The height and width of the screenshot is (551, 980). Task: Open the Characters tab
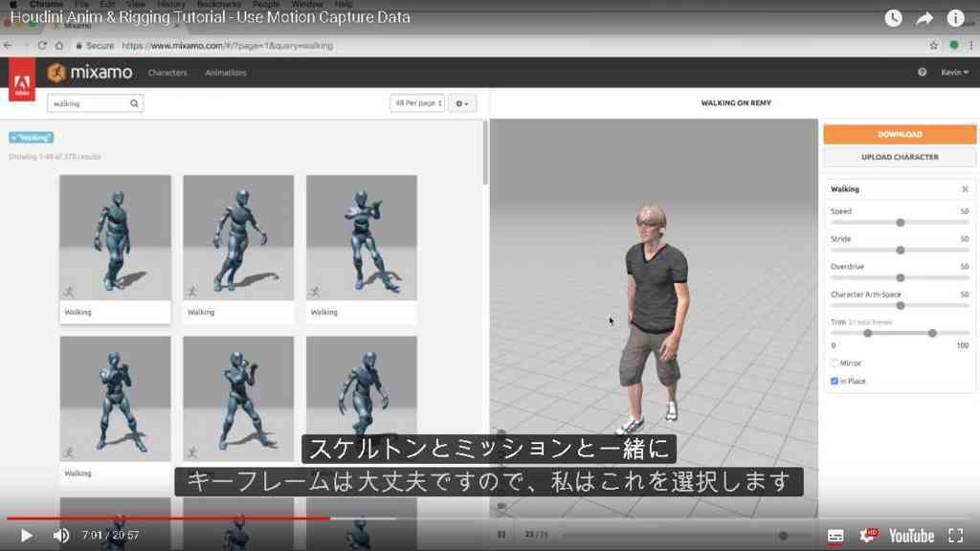167,73
